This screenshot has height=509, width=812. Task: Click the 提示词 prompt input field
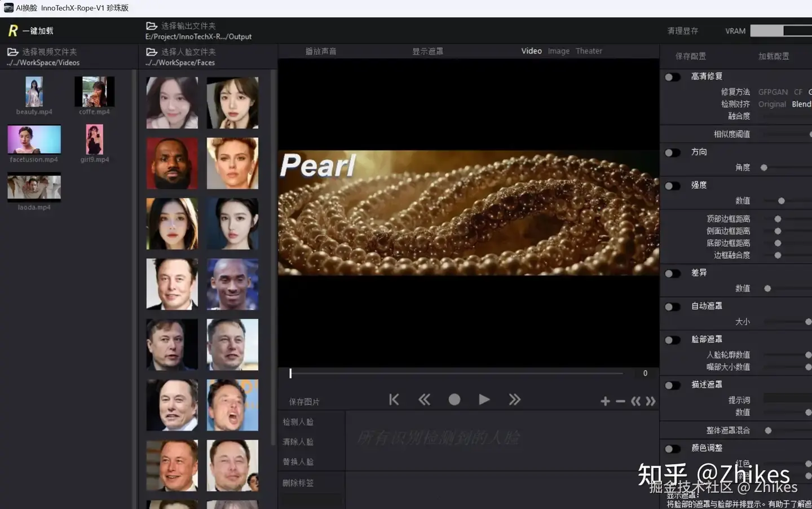[788, 399]
